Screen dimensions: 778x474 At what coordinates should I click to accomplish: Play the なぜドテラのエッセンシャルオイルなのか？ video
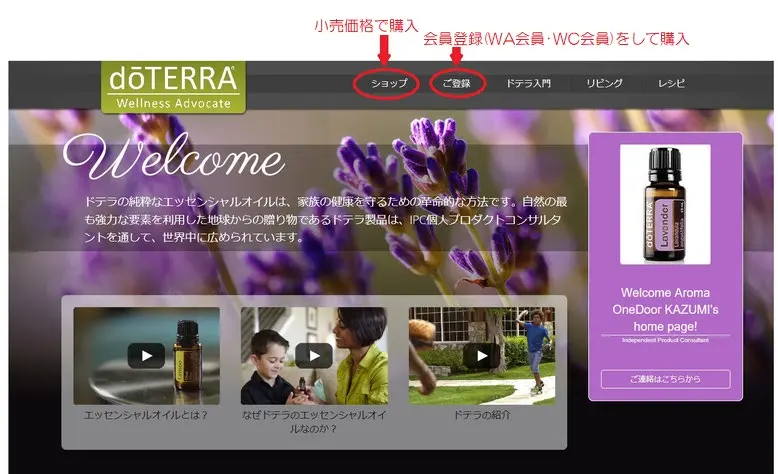314,355
